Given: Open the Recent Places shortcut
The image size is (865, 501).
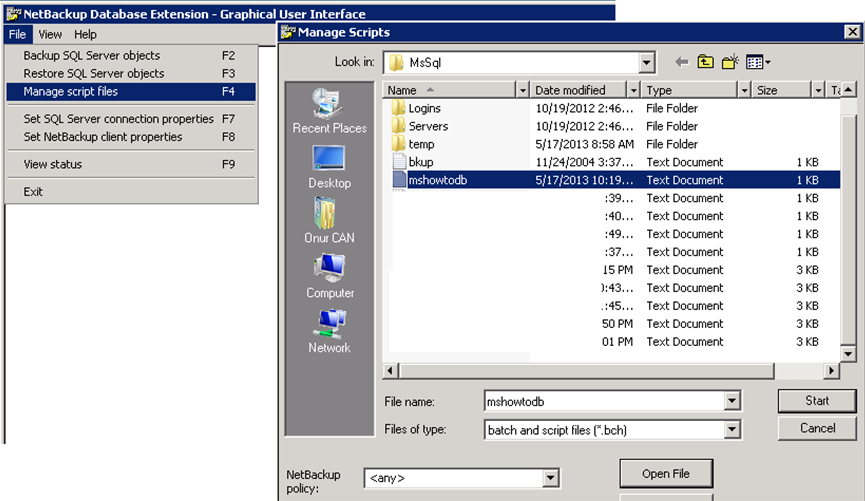Looking at the screenshot, I should [x=329, y=111].
